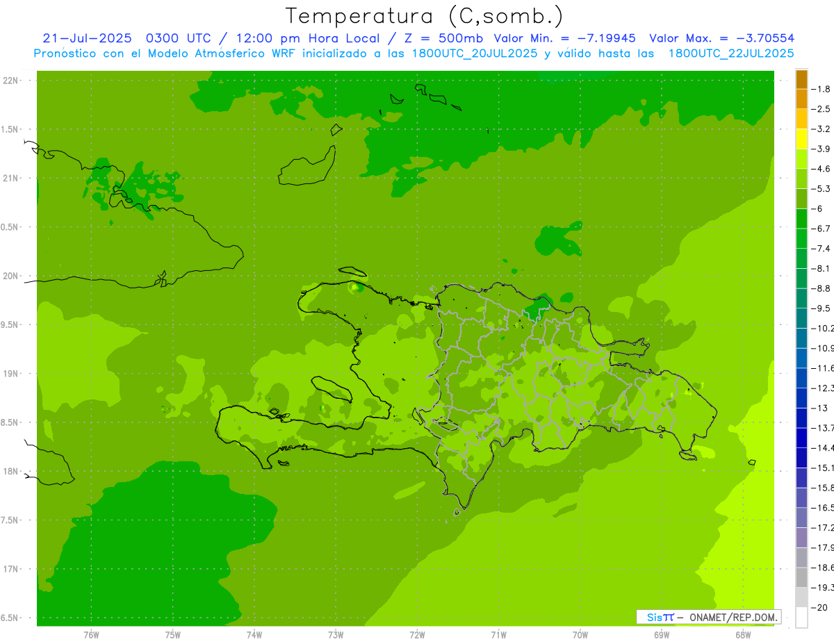Click the 71W longitude axis label
The height and width of the screenshot is (644, 834).
click(x=498, y=635)
